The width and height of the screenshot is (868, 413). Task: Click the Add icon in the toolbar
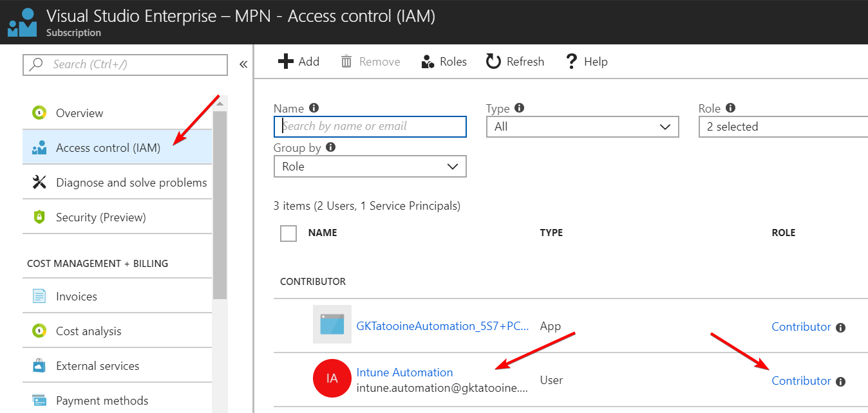tap(285, 61)
